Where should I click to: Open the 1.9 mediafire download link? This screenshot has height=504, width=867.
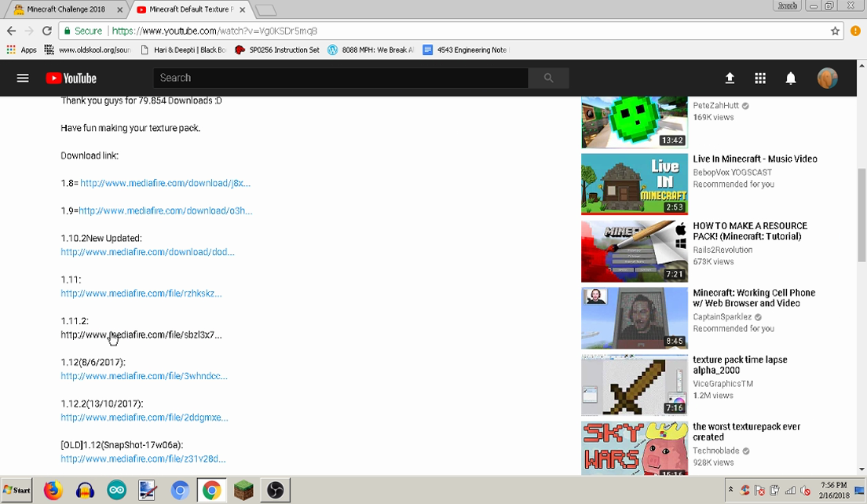(x=166, y=210)
